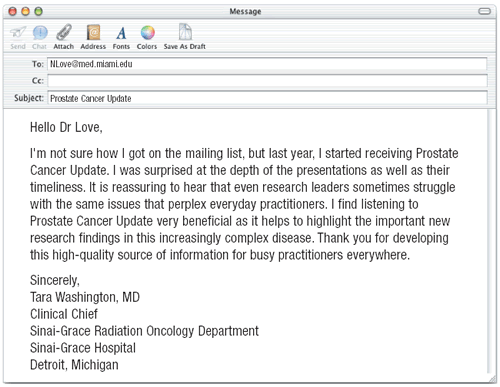Screen dimensions: 500x387
Task: Click the Message window title bar
Action: (x=245, y=12)
